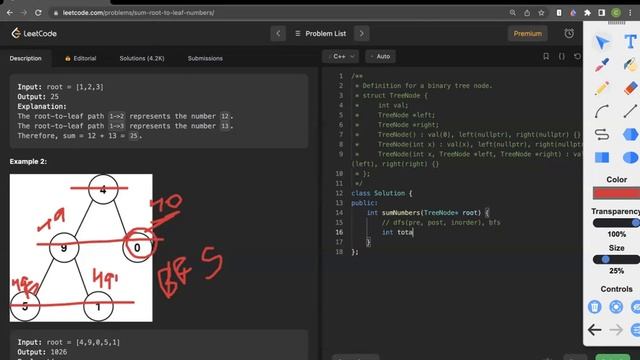Click 'Input: root = [4,9,0,5,1]' text
The height and width of the screenshot is (360, 640).
[x=69, y=342]
